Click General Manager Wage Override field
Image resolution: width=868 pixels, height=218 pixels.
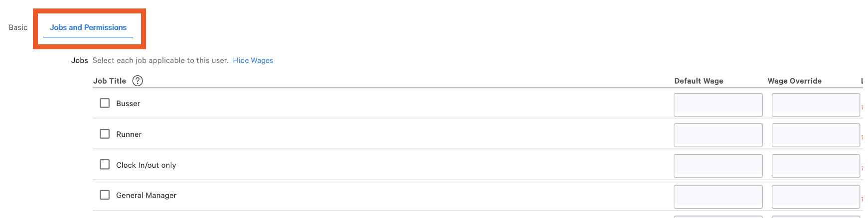(815, 197)
